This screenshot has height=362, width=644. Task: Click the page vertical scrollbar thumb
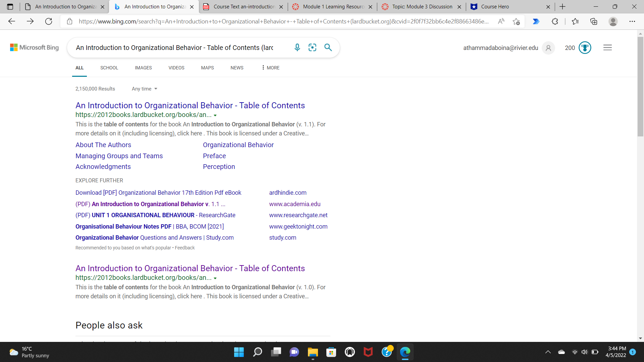click(640, 86)
